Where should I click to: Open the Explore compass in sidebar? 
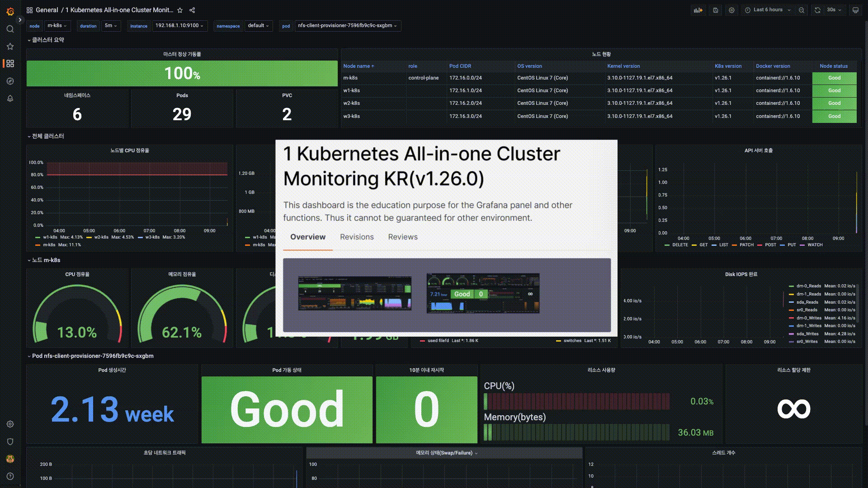click(10, 81)
